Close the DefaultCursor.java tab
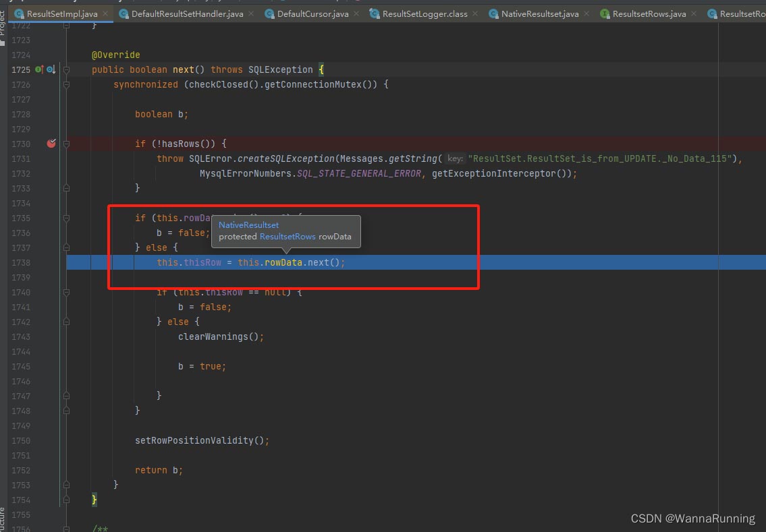 click(356, 13)
